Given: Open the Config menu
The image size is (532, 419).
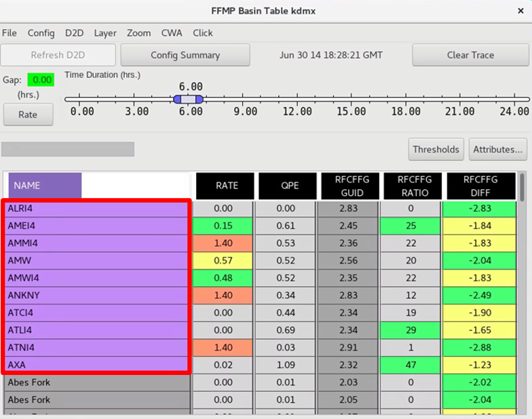Looking at the screenshot, I should 41,33.
